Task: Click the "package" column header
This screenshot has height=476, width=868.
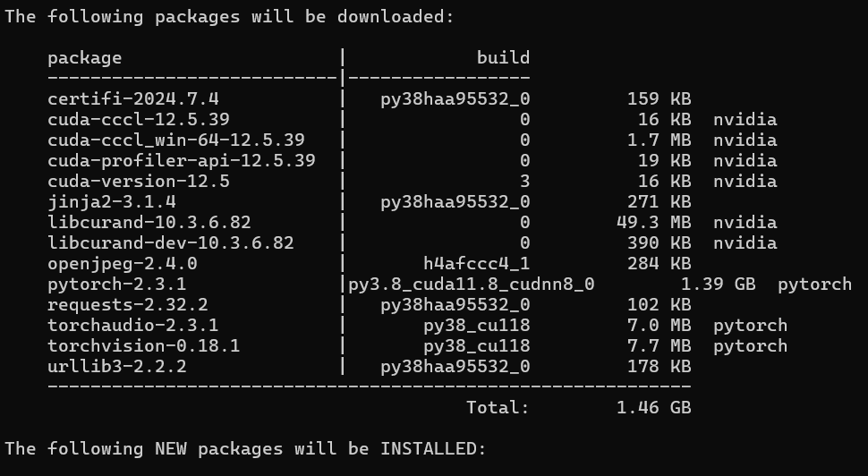Action: point(84,57)
